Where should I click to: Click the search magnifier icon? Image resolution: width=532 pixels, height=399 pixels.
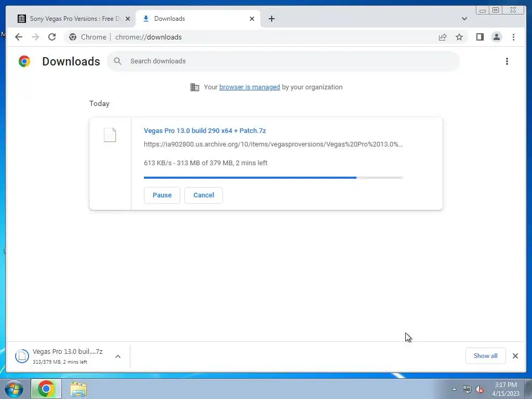(118, 61)
